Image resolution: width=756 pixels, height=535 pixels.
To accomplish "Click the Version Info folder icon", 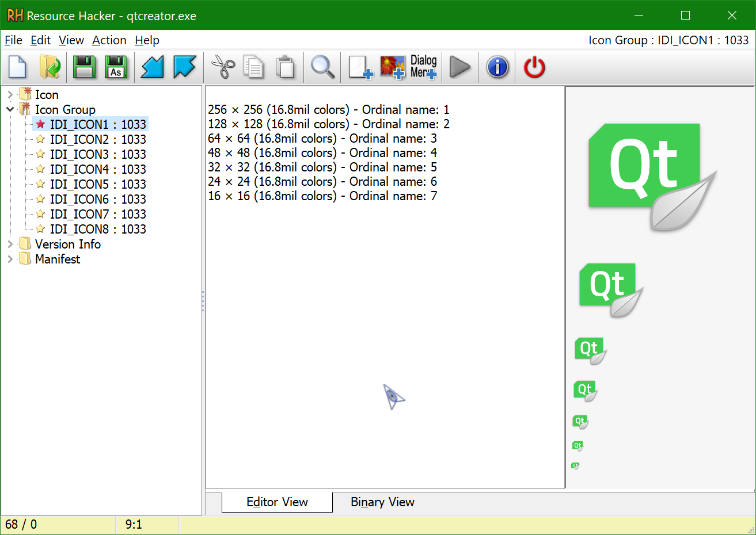I will pos(25,243).
